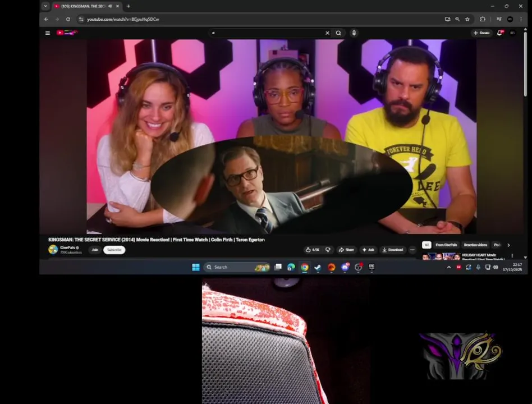Open the CinePals channel name link
Screen dimensions: 532x404
tap(67, 247)
